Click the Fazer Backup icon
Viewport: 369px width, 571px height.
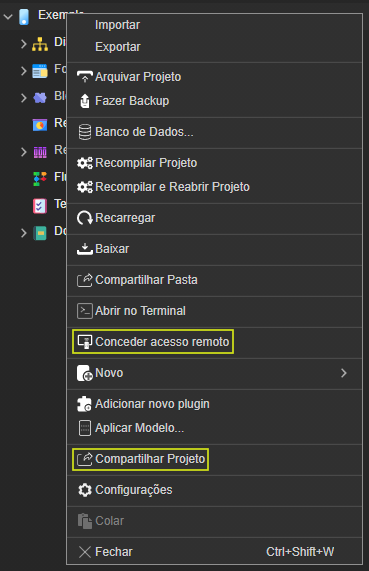pos(85,101)
